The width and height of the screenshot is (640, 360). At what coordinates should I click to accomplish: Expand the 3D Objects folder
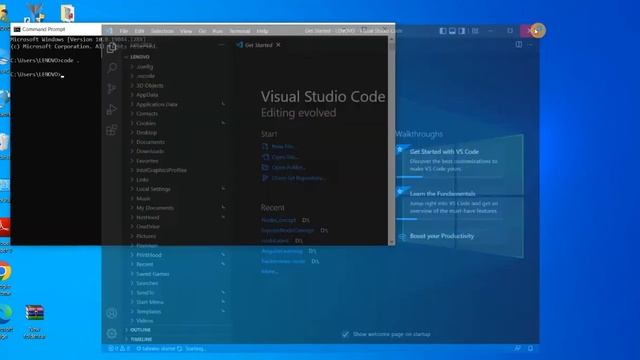tap(149, 85)
